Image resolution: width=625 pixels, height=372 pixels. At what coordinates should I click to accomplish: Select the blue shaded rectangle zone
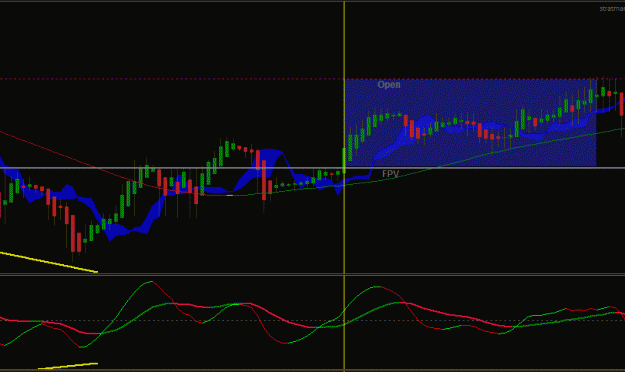tap(470, 122)
